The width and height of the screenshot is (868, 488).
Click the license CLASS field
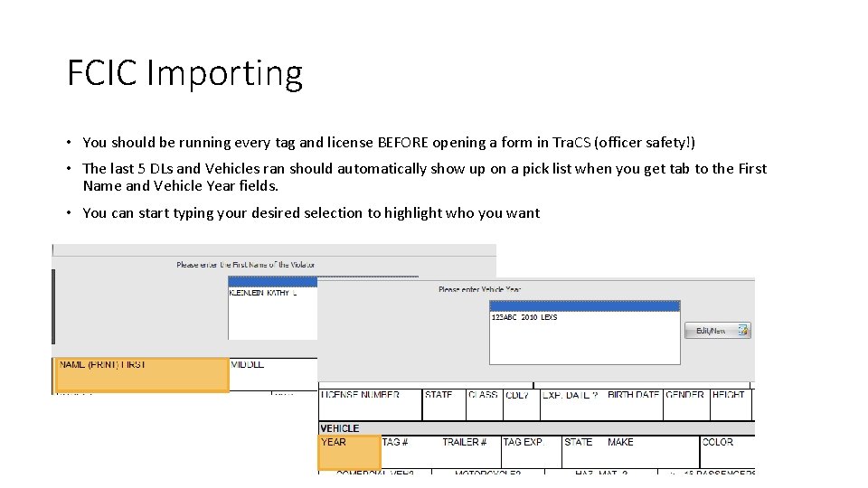(x=485, y=405)
